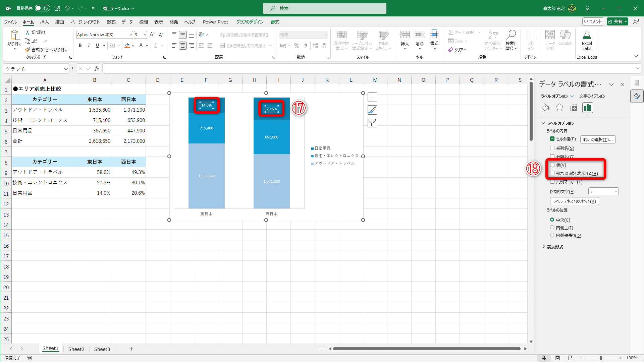Switch to Sheet2 tab

tap(76, 349)
